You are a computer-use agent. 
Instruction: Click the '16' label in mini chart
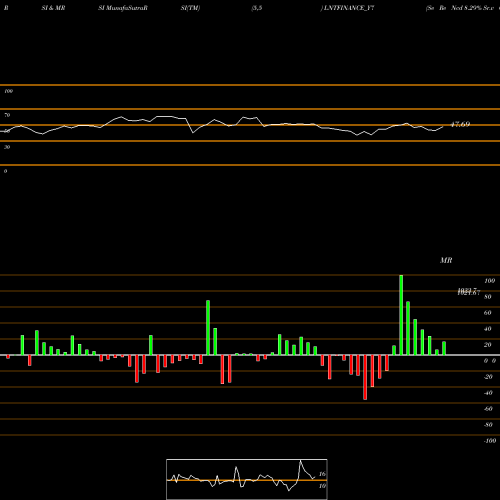coord(322,474)
